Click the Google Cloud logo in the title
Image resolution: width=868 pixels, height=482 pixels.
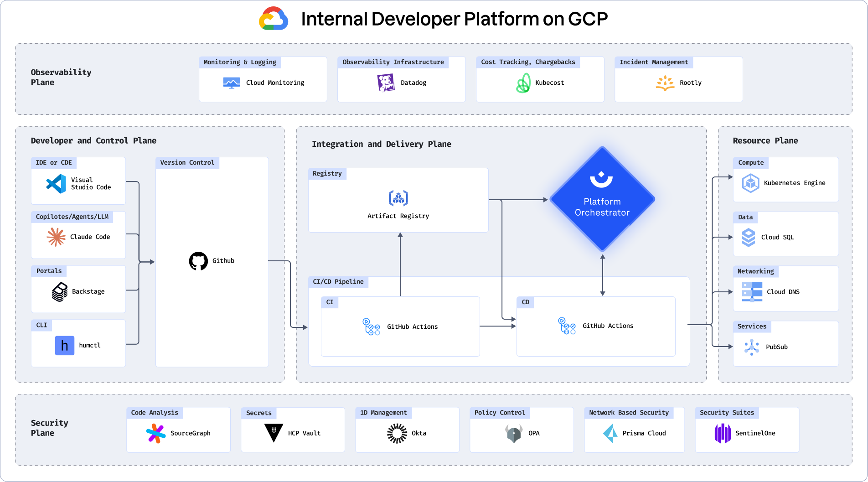click(274, 19)
